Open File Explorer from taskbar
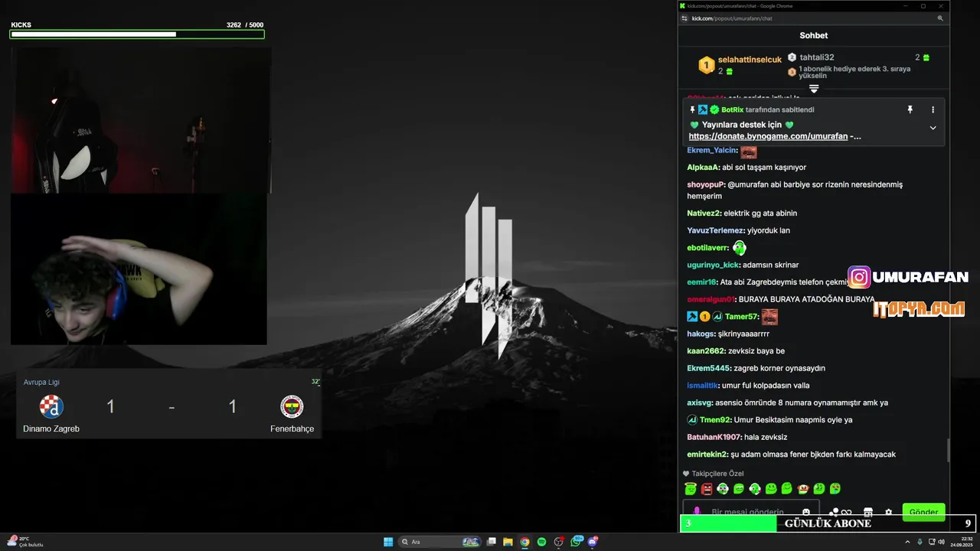This screenshot has height=551, width=980. [508, 542]
